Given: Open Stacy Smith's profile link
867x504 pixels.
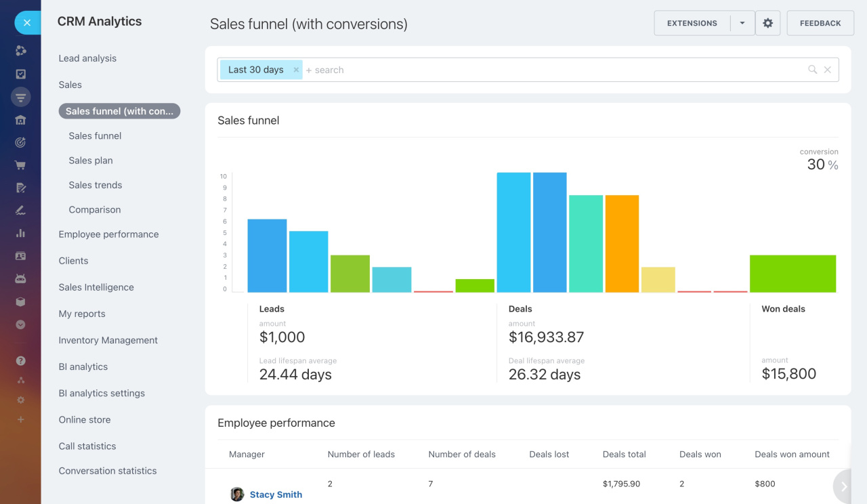Looking at the screenshot, I should point(276,495).
